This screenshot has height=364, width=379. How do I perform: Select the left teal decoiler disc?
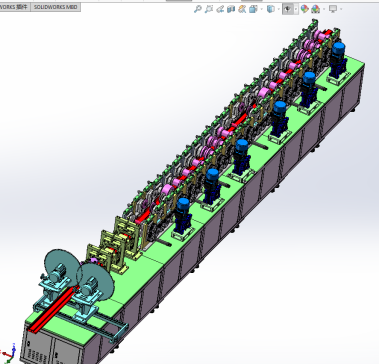click(61, 268)
